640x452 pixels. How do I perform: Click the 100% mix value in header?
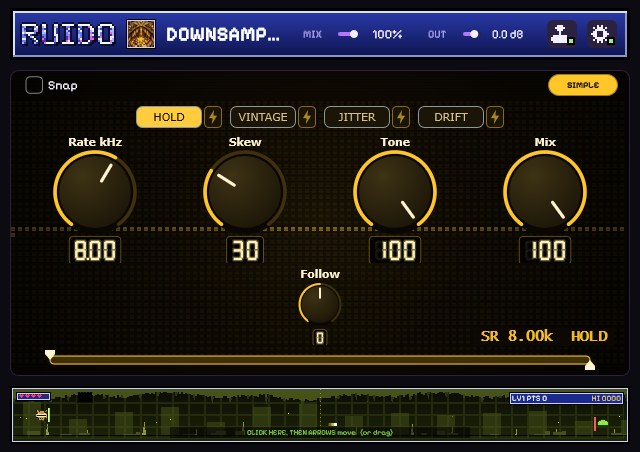tap(387, 34)
